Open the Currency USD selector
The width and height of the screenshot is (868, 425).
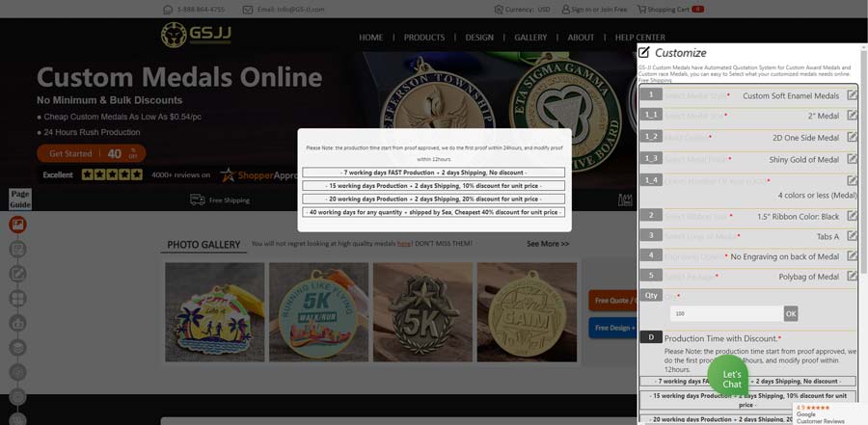pos(522,10)
